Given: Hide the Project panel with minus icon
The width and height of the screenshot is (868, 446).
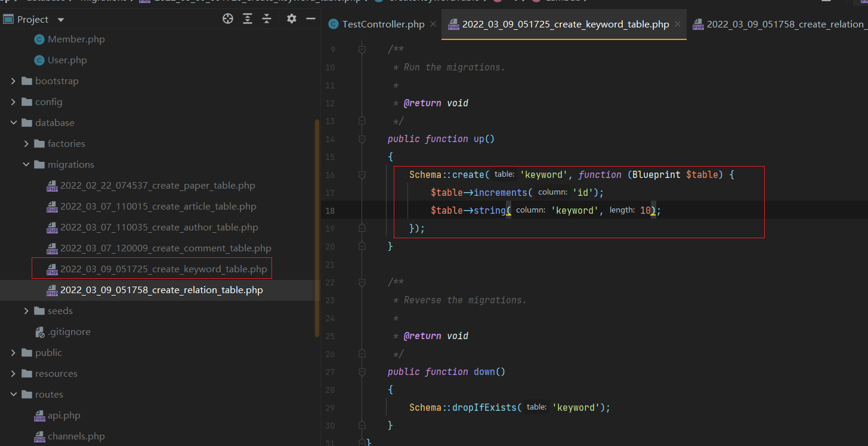Looking at the screenshot, I should pos(311,19).
